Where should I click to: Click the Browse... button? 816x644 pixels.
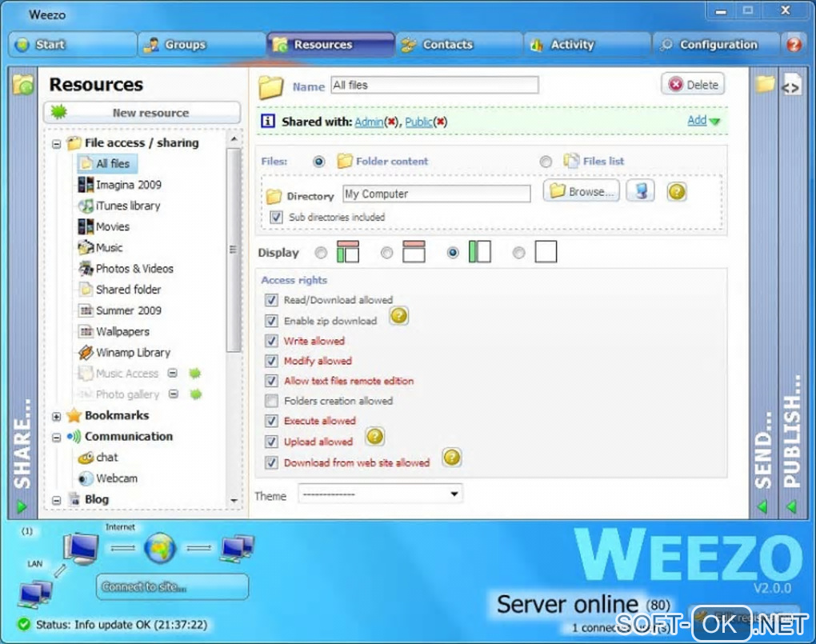[x=582, y=191]
